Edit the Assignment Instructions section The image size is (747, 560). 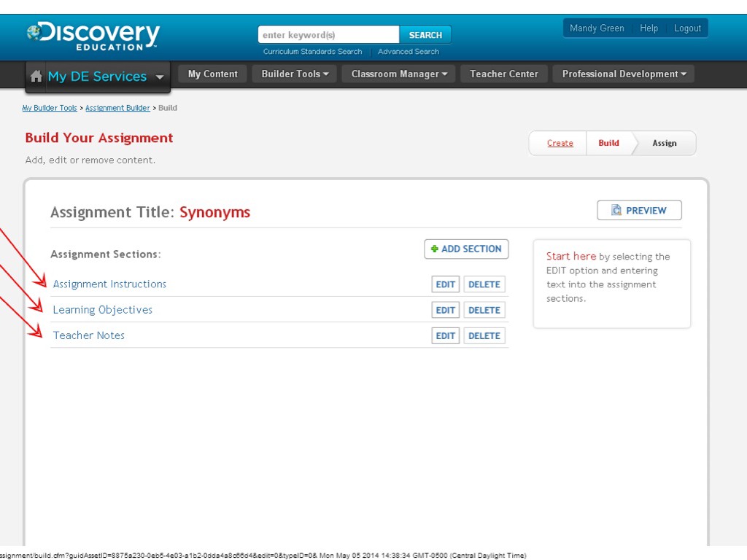(445, 284)
